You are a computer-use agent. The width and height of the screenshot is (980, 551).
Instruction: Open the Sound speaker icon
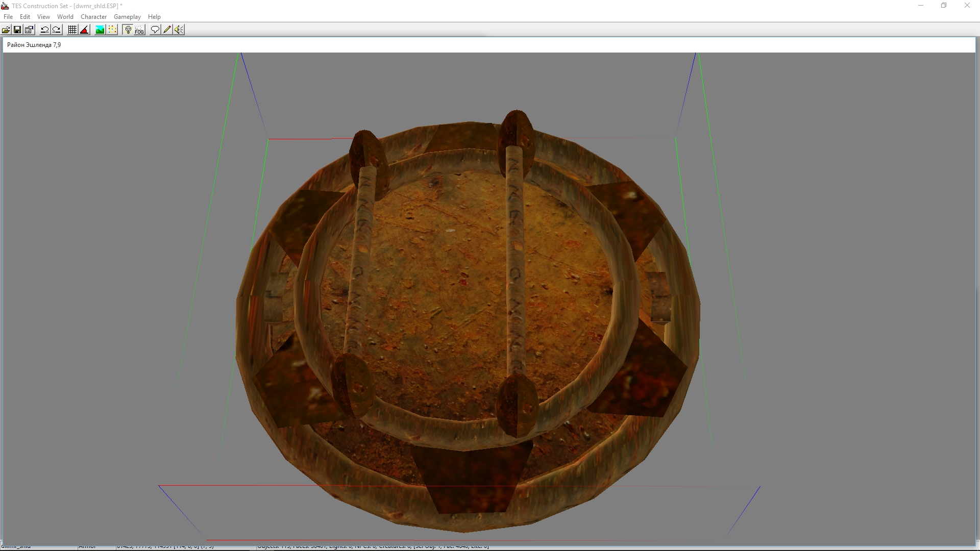179,30
